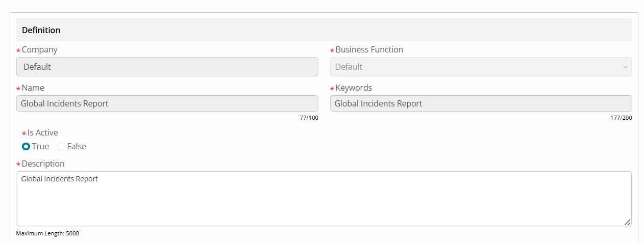Select the False radio button
The height and width of the screenshot is (243, 644).
61,146
